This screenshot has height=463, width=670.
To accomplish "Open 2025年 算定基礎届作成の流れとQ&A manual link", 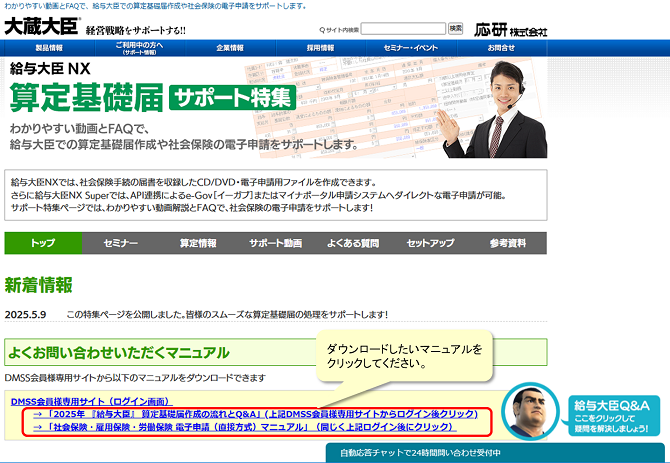I will [256, 414].
